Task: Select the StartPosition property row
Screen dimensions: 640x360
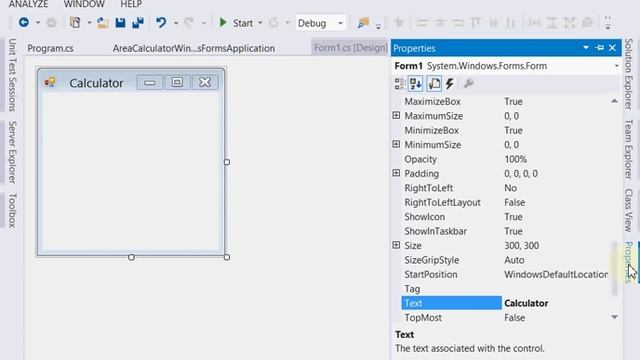Action: point(506,274)
